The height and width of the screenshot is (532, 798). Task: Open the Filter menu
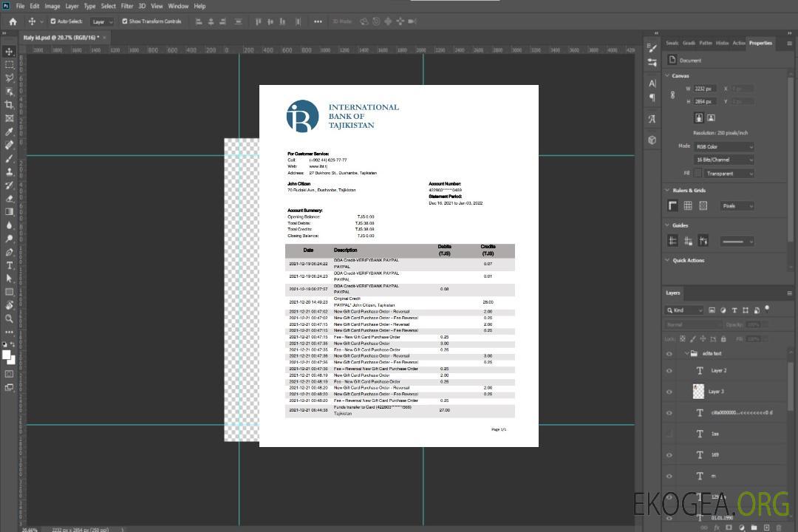pos(127,6)
